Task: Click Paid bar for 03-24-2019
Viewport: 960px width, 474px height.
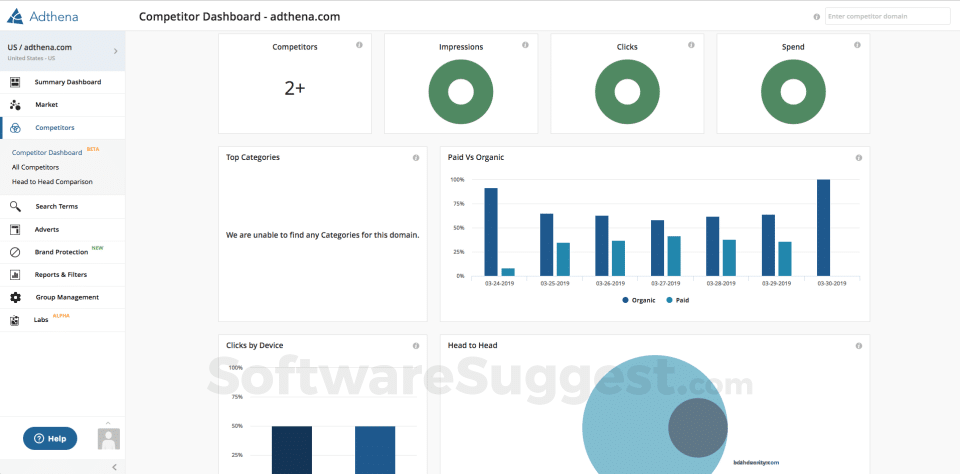Action: coord(508,273)
